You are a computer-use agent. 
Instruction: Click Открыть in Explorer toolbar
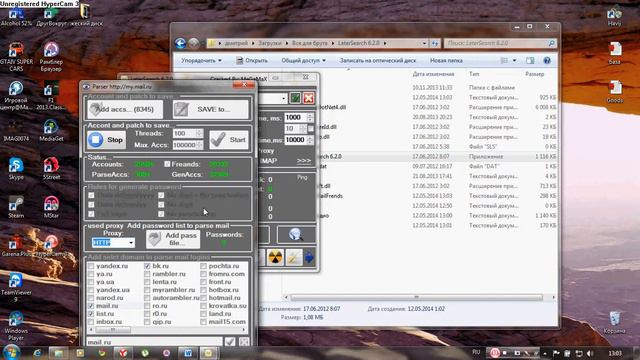point(252,60)
